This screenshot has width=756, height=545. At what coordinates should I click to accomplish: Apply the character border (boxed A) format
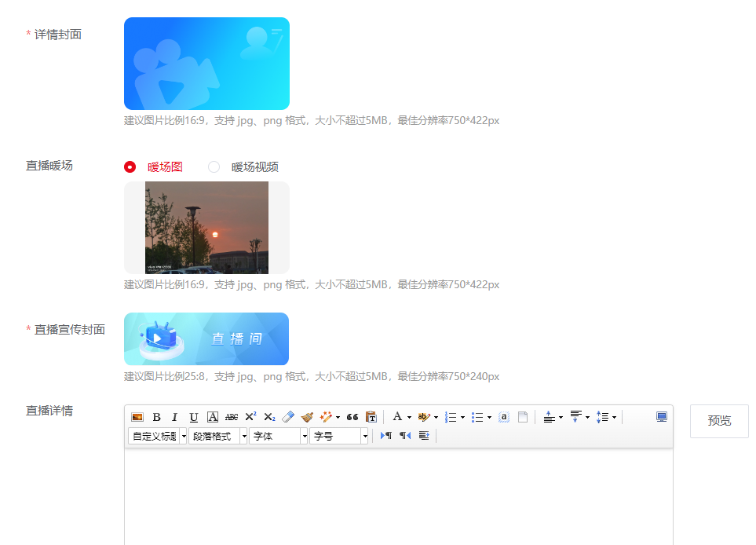213,417
